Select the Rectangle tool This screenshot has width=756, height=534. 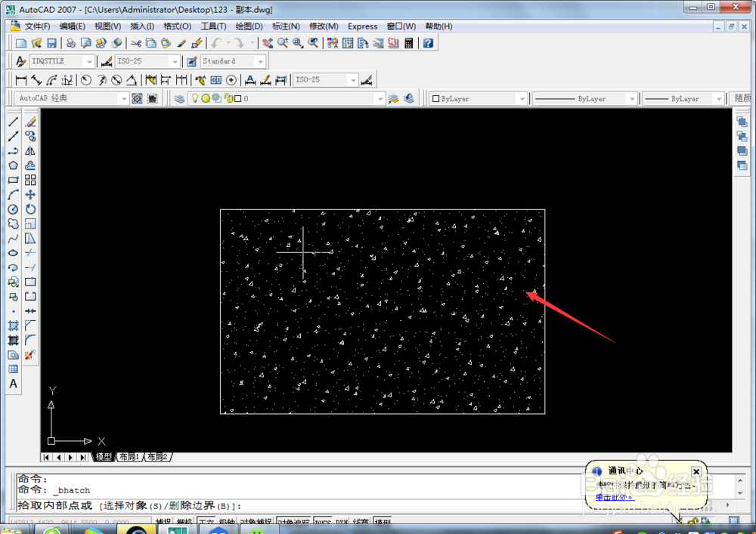(x=13, y=180)
